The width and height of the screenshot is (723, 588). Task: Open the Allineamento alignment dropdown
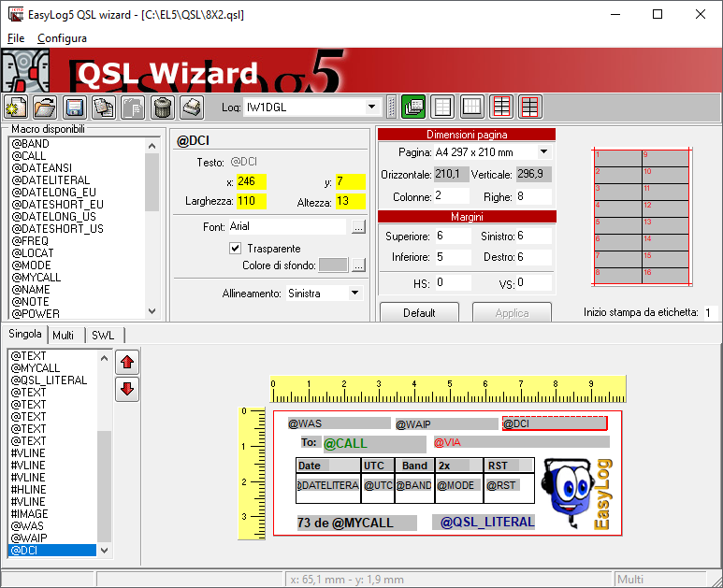(x=354, y=294)
